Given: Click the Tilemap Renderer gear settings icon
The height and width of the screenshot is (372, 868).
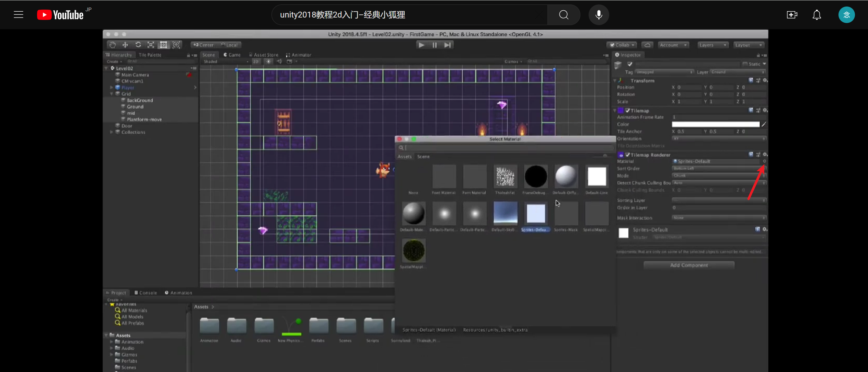Looking at the screenshot, I should [765, 155].
